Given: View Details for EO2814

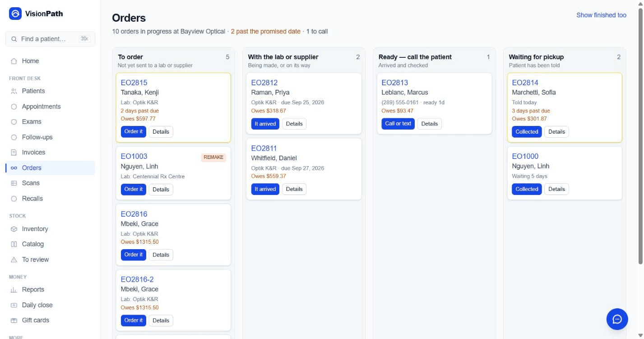Looking at the screenshot, I should point(556,132).
